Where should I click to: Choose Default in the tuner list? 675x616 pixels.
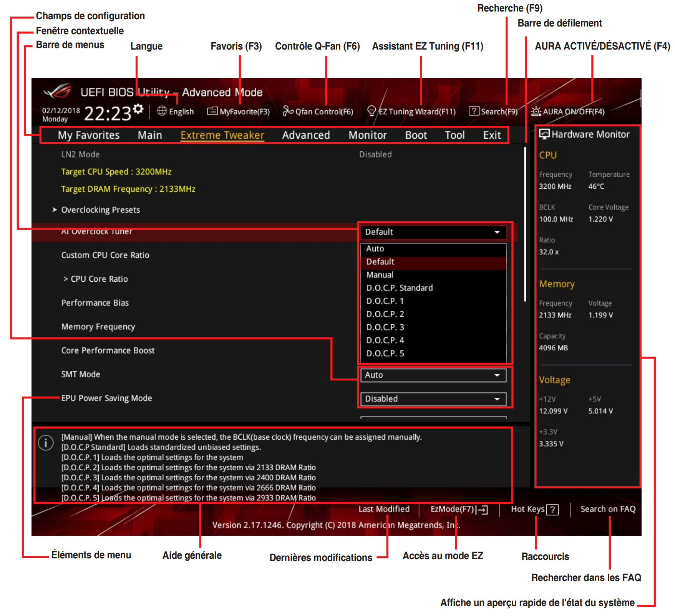coord(433,262)
